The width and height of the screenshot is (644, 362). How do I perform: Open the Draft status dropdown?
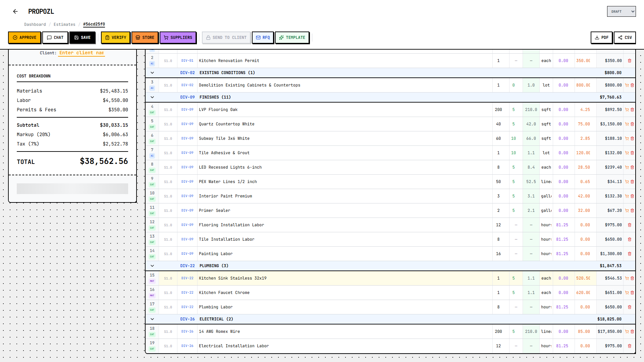click(621, 11)
